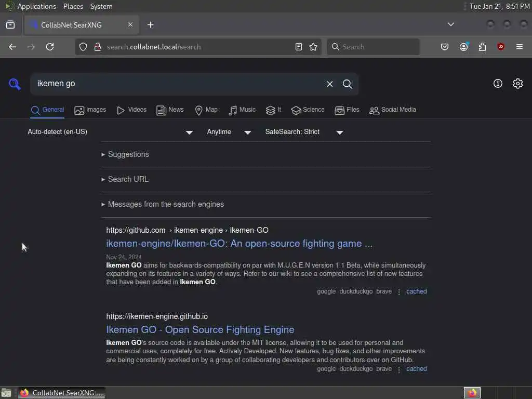The image size is (532, 399).
Task: Click the Firefox workspace thumbnail in bottom panel
Action: (x=472, y=393)
